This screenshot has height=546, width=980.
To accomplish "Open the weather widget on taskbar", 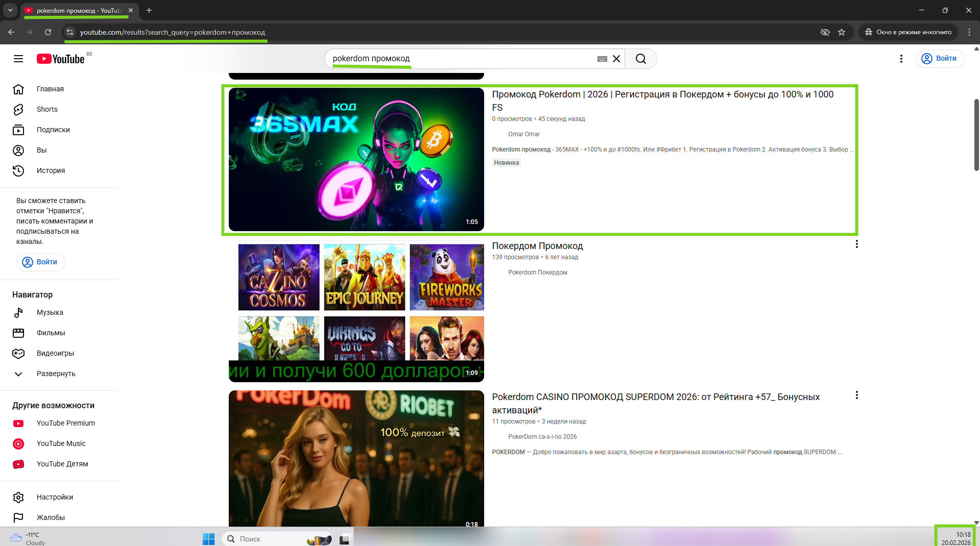I will coord(29,539).
